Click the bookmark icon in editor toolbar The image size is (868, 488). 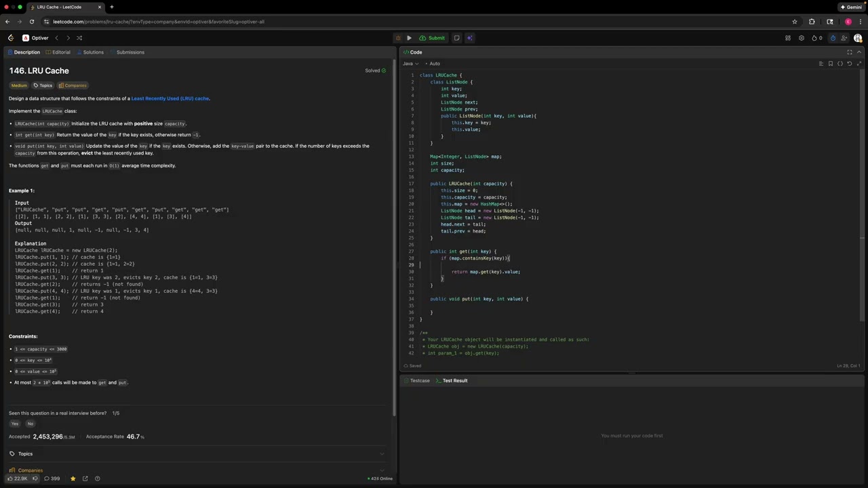(x=831, y=64)
